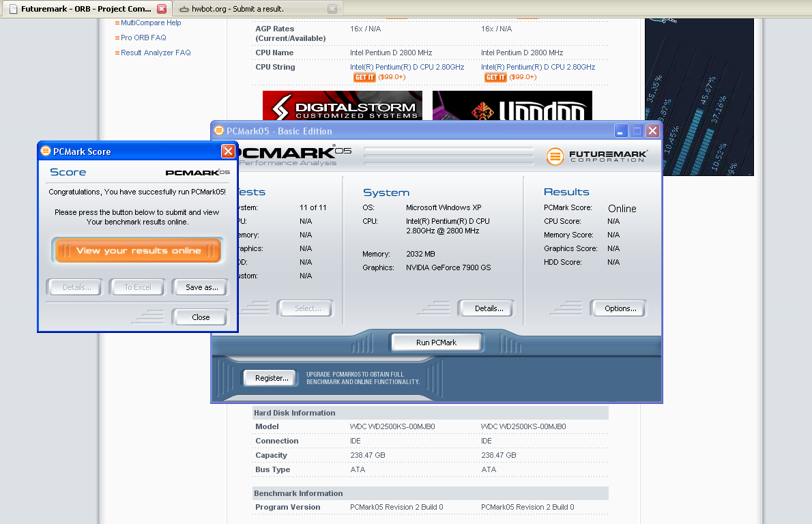
Task: Click the Futuremark Corporation logo
Action: coord(597,156)
